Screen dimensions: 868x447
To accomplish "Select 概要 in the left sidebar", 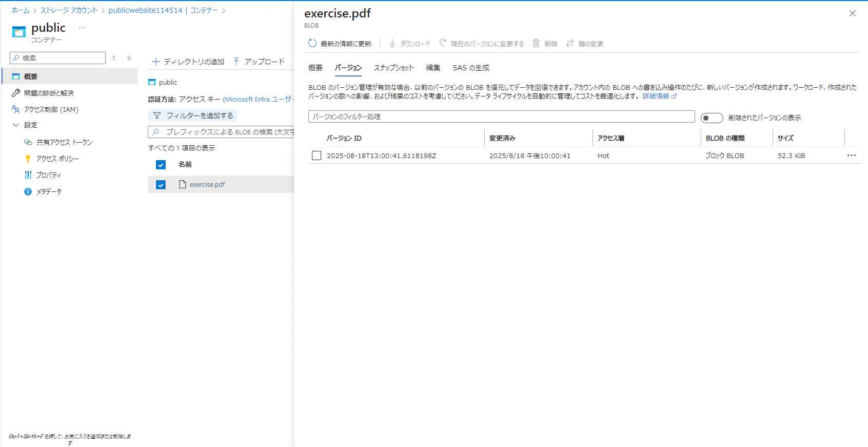I will (x=69, y=76).
